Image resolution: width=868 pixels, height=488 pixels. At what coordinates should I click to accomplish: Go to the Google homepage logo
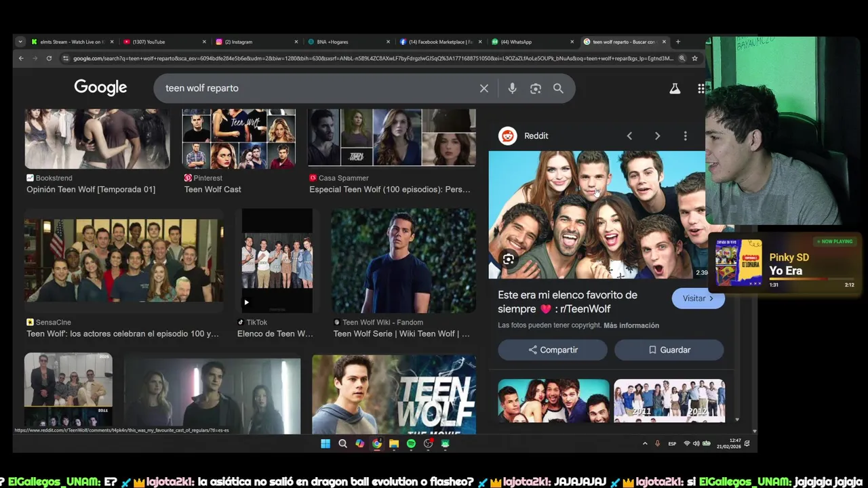(x=100, y=87)
